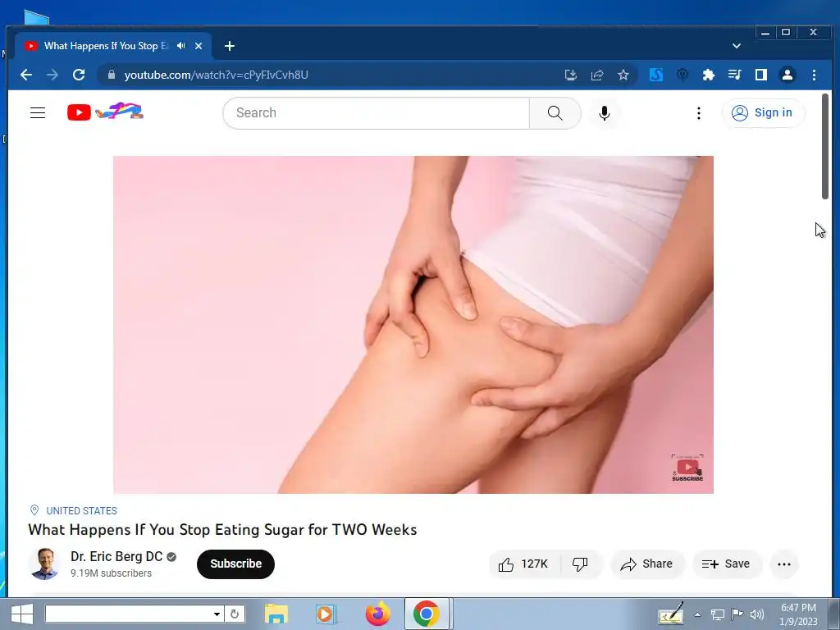Click the page vertical scrollbar
Image resolution: width=840 pixels, height=630 pixels.
coord(825,146)
